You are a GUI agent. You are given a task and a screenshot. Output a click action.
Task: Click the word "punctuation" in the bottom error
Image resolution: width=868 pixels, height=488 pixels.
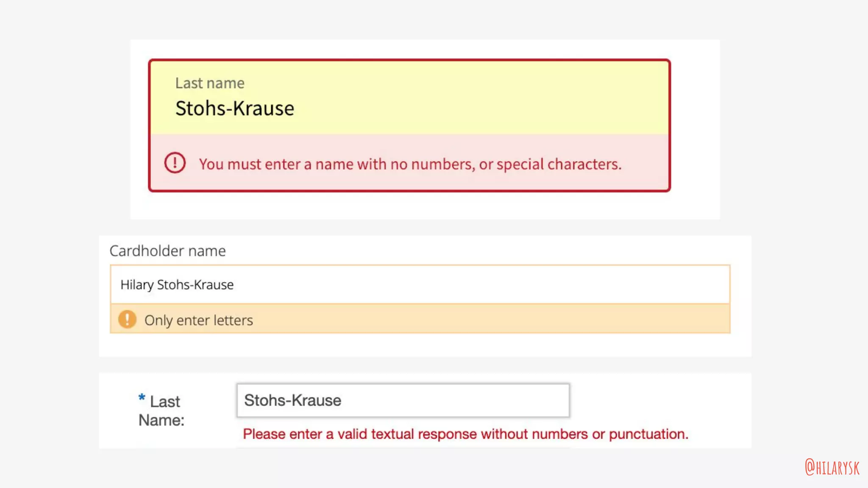tap(648, 434)
